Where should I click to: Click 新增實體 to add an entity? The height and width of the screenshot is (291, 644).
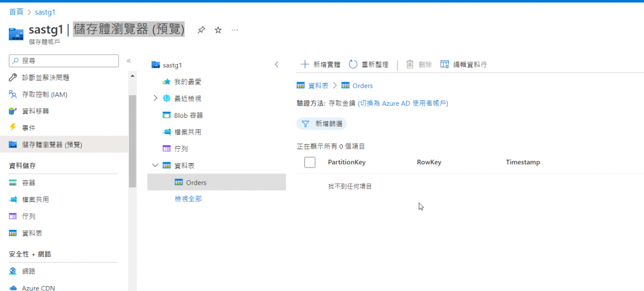[321, 64]
